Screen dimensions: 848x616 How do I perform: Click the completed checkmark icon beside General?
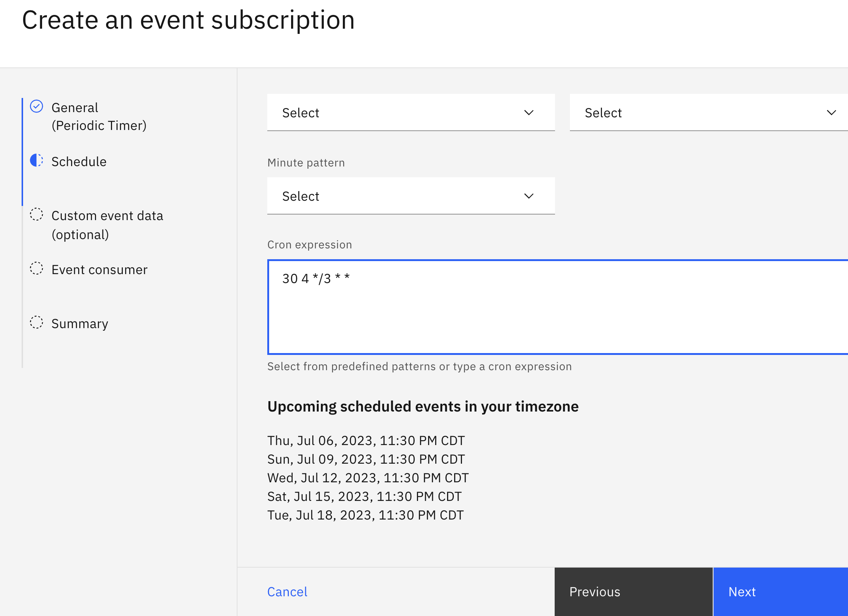click(x=36, y=106)
